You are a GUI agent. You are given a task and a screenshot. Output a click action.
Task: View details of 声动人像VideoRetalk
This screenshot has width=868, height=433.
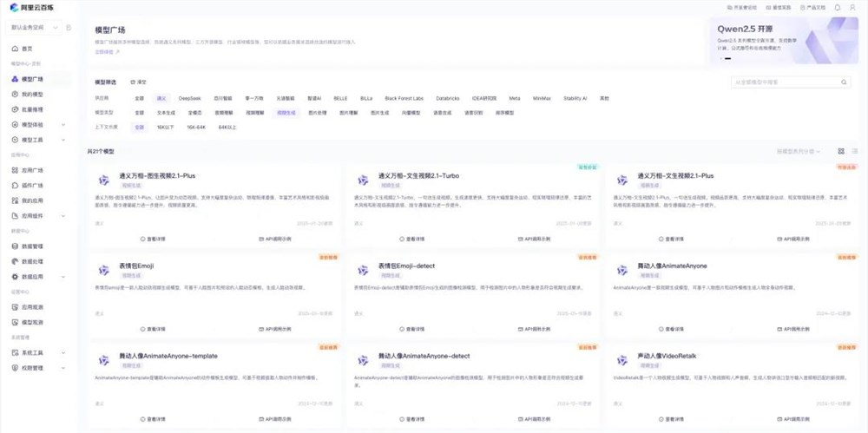click(671, 419)
